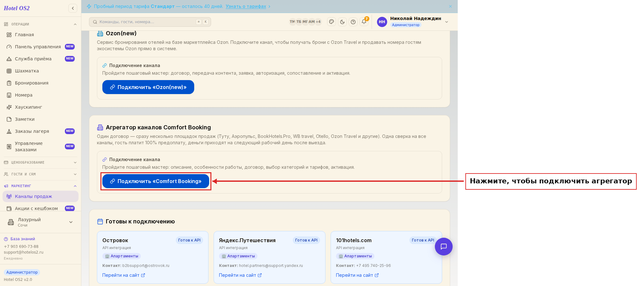Collapse the ОПЕРАЦИИ section
Image resolution: width=644 pixels, height=286 pixels.
[x=40, y=24]
